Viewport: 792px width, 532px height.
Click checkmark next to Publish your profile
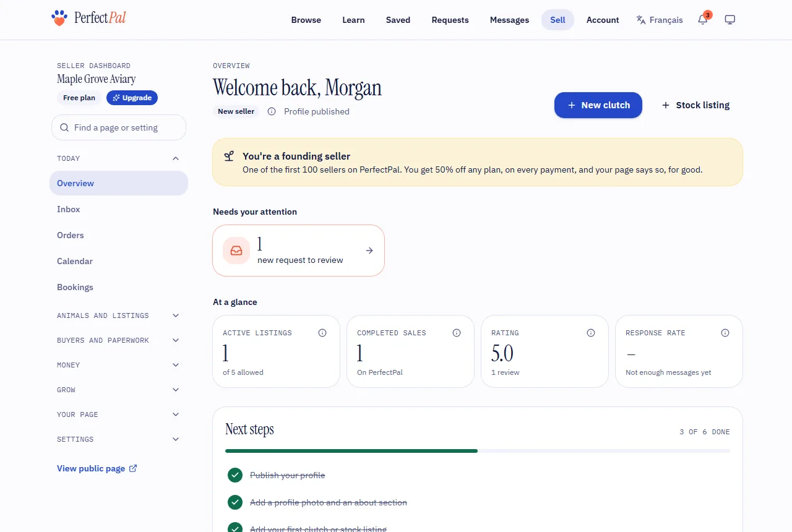[235, 475]
